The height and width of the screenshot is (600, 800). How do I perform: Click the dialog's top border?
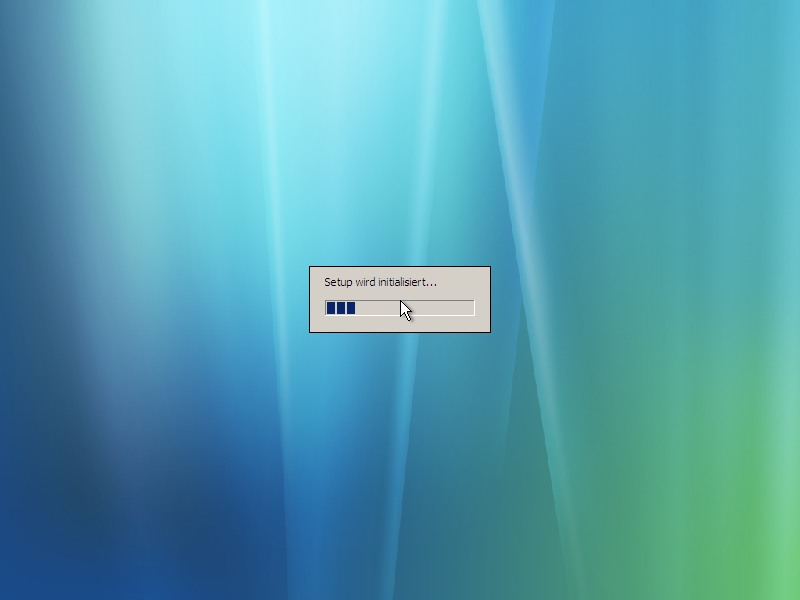(400, 268)
